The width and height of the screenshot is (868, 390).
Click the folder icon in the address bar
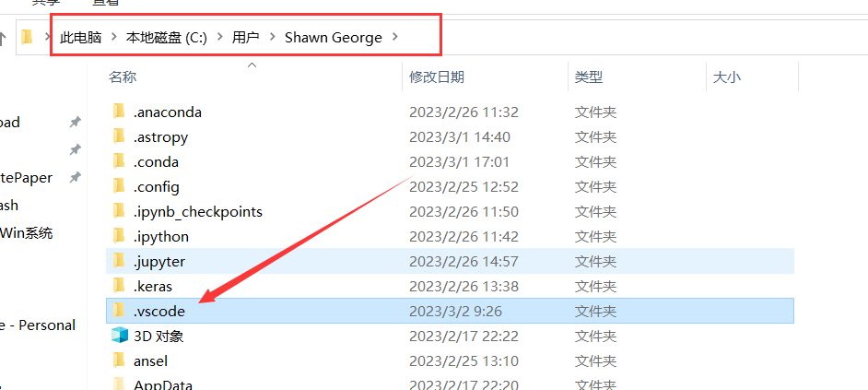coord(27,37)
